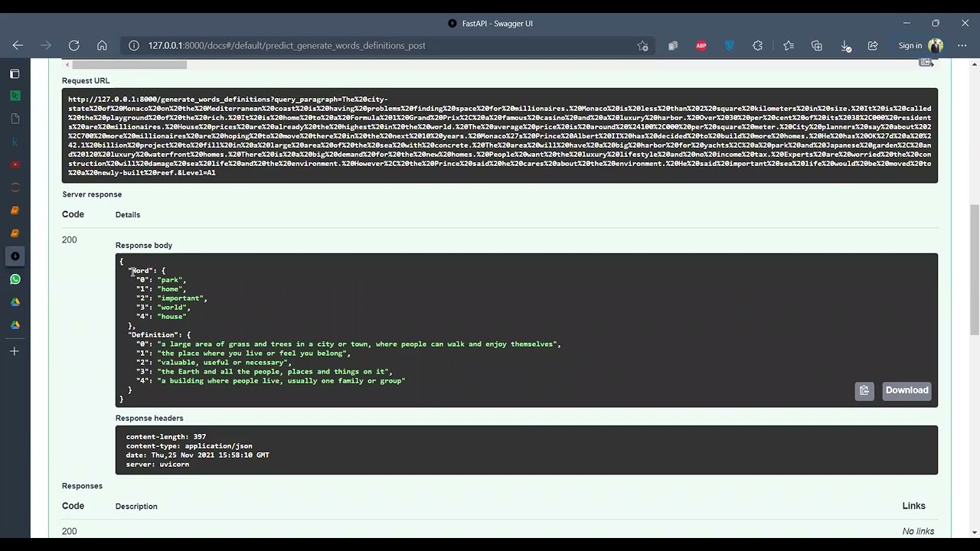Screen dimensions: 980x551
Task: Add this page to favorites
Action: click(x=643, y=45)
